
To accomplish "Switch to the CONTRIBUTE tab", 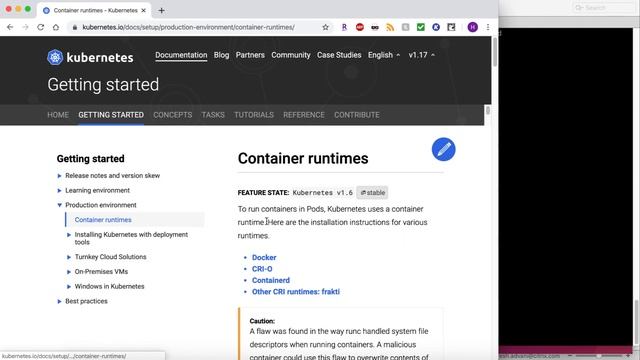I will pos(357,115).
